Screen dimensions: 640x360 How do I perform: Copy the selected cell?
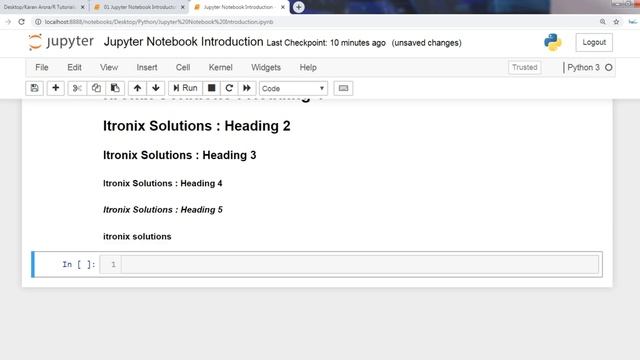click(96, 88)
